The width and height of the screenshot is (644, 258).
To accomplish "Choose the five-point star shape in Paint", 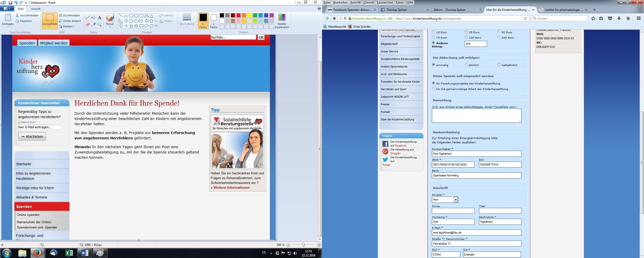I will 131,26.
